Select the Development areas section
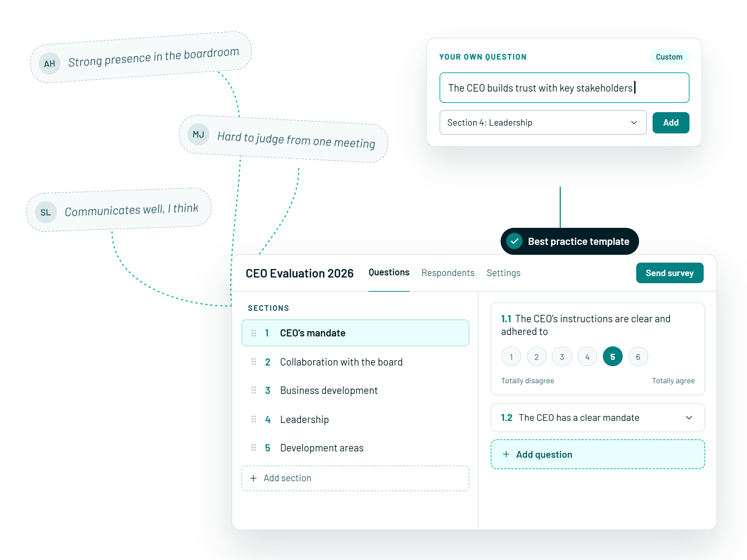Screen dimensions: 747x560 click(355, 448)
